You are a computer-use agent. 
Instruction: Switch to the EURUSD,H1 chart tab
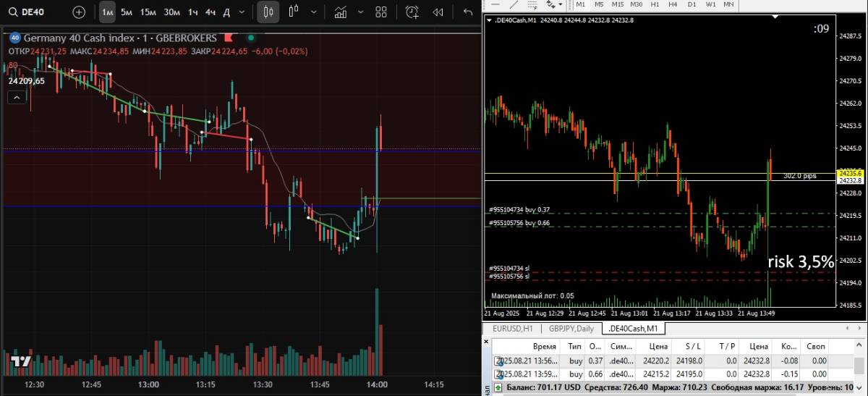513,329
